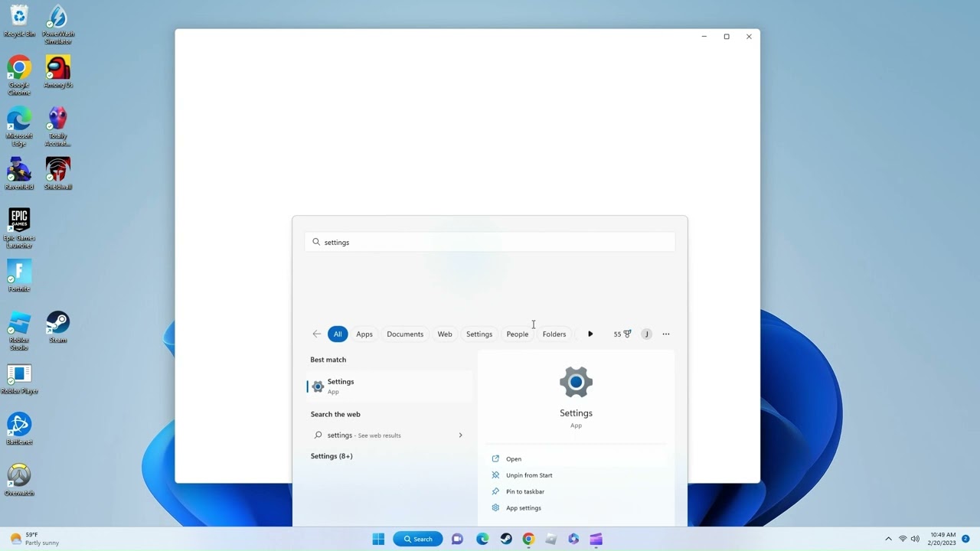Select the Apps filter tab
Image resolution: width=980 pixels, height=551 pixels.
pos(364,334)
